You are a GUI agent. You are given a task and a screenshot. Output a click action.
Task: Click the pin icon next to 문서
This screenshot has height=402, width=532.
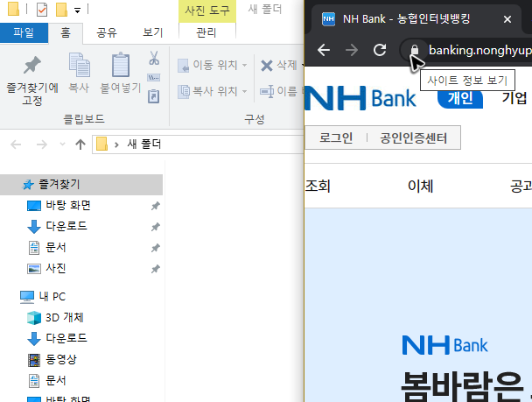click(156, 248)
